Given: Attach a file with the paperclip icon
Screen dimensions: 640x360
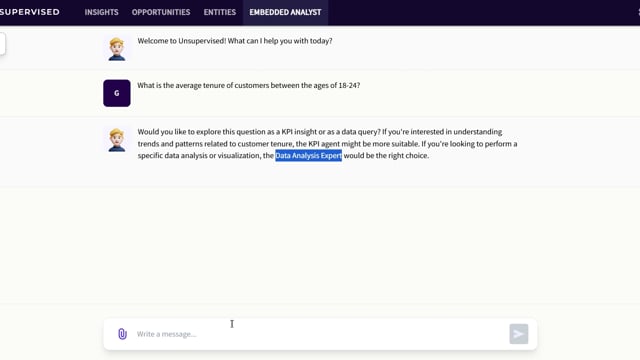Looking at the screenshot, I should coord(122,334).
